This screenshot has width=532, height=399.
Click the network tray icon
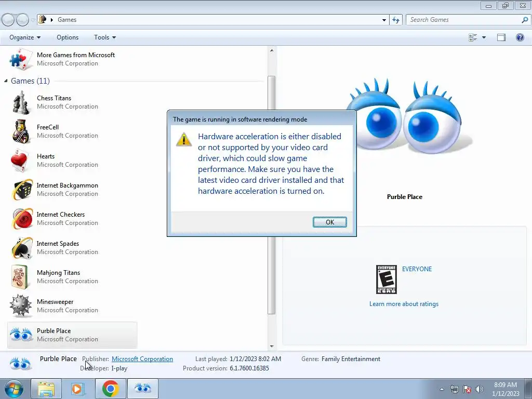tap(454, 389)
